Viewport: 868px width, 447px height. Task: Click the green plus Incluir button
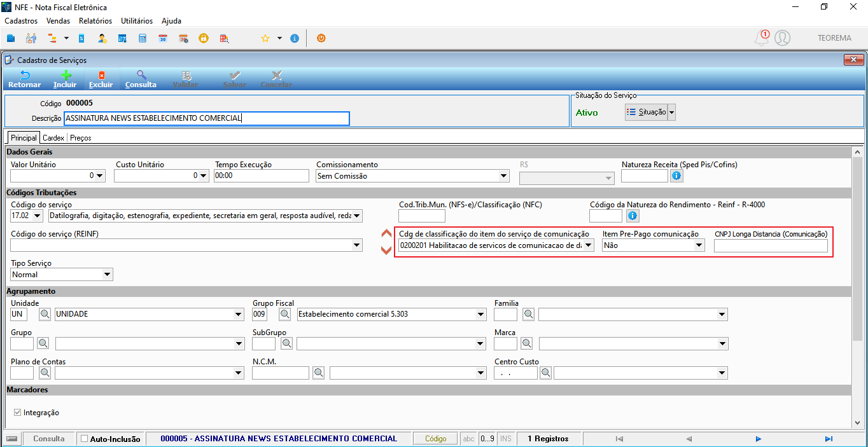tap(65, 79)
